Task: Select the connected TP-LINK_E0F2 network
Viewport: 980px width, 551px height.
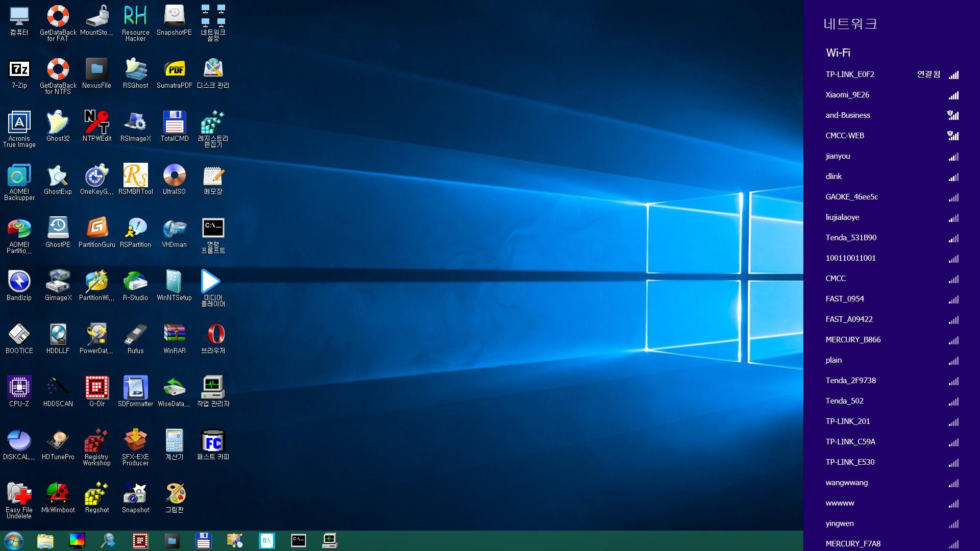Action: coord(892,74)
